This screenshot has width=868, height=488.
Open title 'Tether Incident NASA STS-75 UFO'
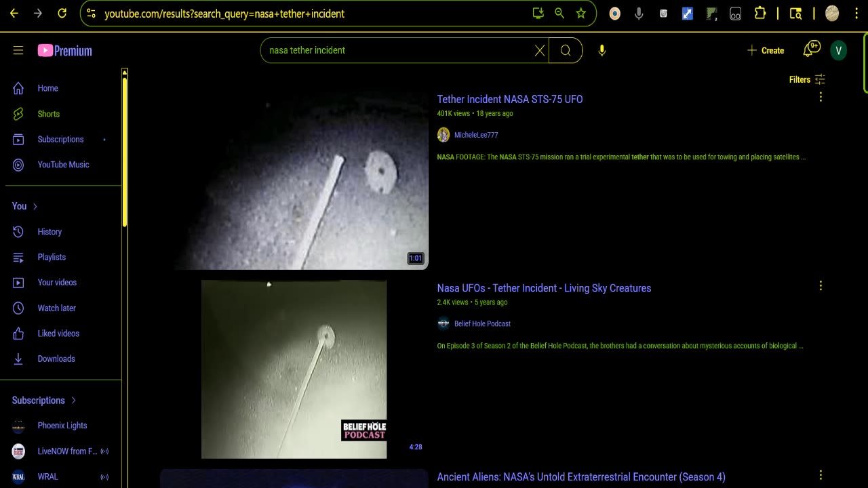pyautogui.click(x=510, y=99)
